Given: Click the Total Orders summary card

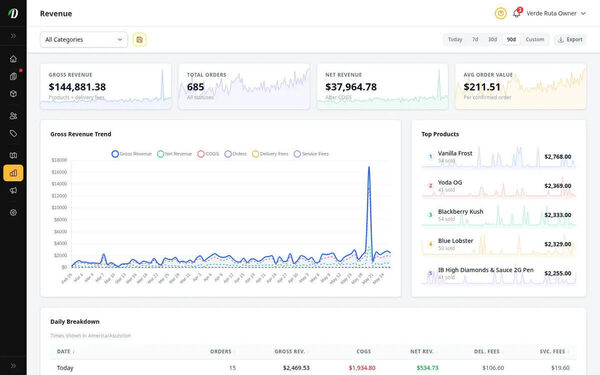Looking at the screenshot, I should 244,86.
